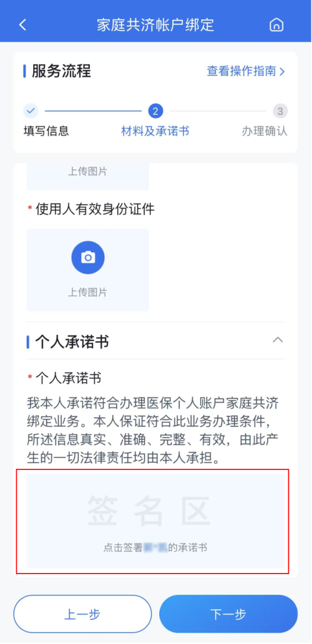
Task: Select the 填写信息 step label
Action: [46, 131]
